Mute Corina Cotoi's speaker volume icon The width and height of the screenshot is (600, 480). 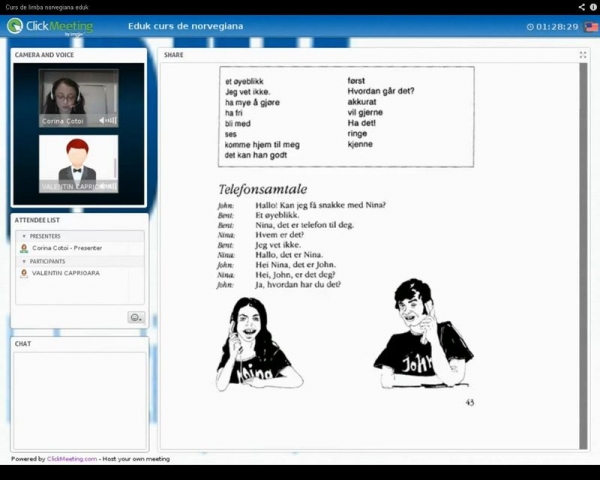[102, 121]
